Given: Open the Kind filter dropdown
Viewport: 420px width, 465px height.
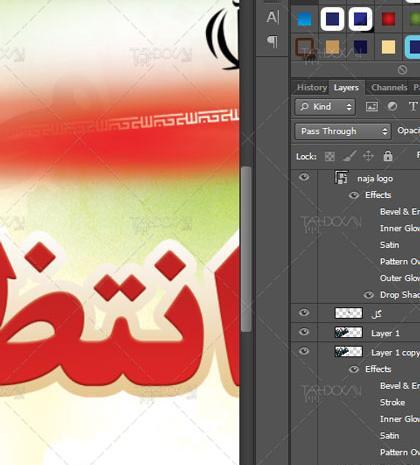Looking at the screenshot, I should click(325, 107).
